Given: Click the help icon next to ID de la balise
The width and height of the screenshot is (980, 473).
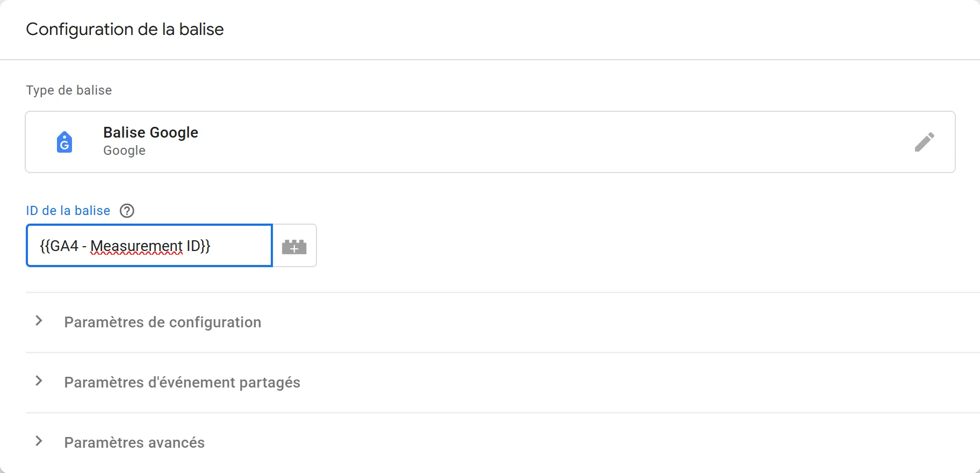Looking at the screenshot, I should (127, 211).
